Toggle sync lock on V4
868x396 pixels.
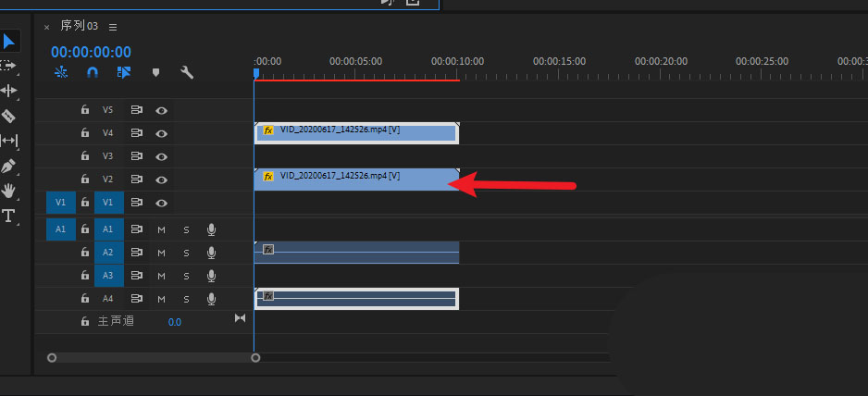[137, 133]
